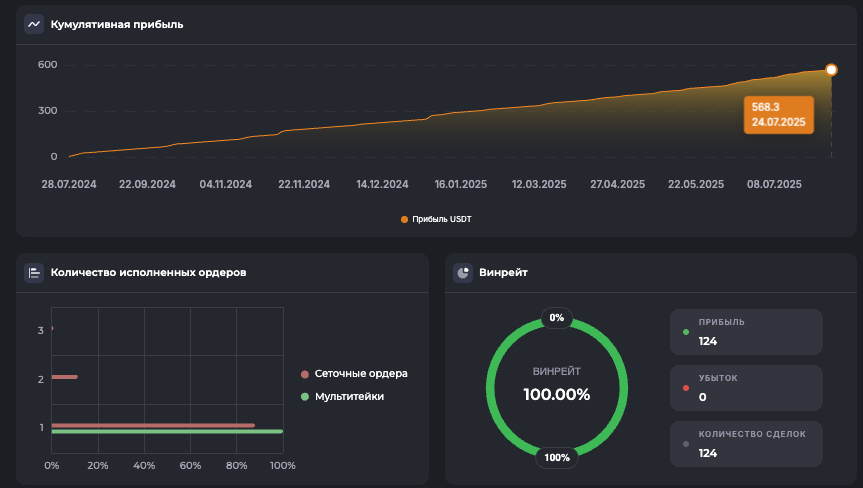
Task: Click the orange Прибыль USDT legend dot
Action: (404, 219)
